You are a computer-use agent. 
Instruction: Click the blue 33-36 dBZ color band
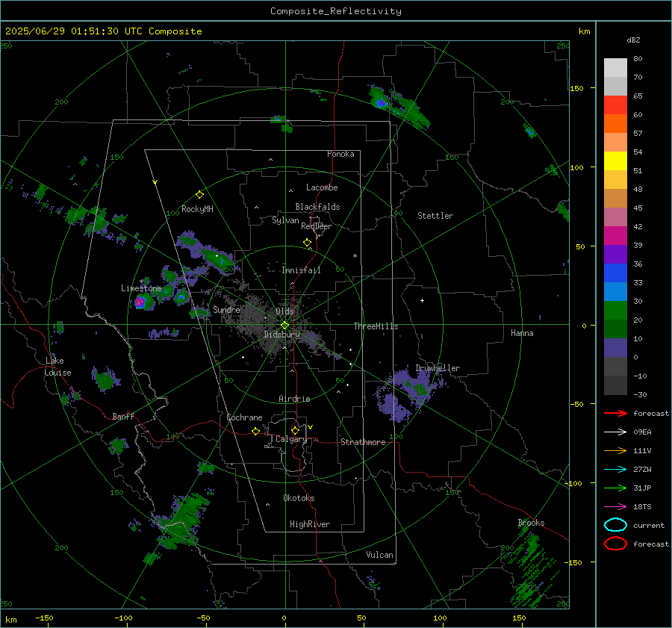point(615,273)
